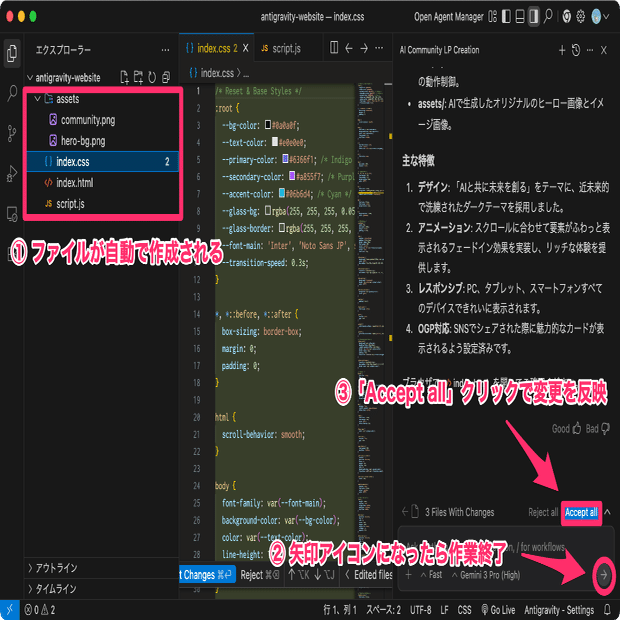620x620 pixels.
Task: Open the Run and Debug view
Action: pos(12,174)
